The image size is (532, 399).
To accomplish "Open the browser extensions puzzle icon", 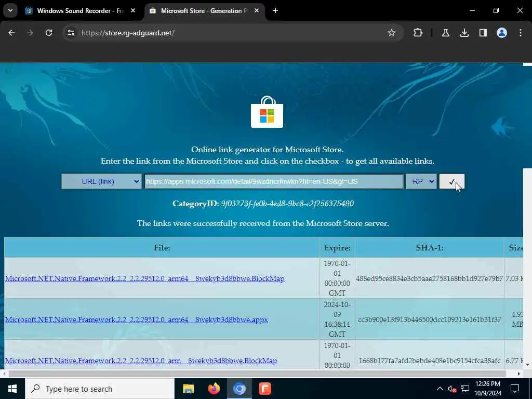I will 418,33.
